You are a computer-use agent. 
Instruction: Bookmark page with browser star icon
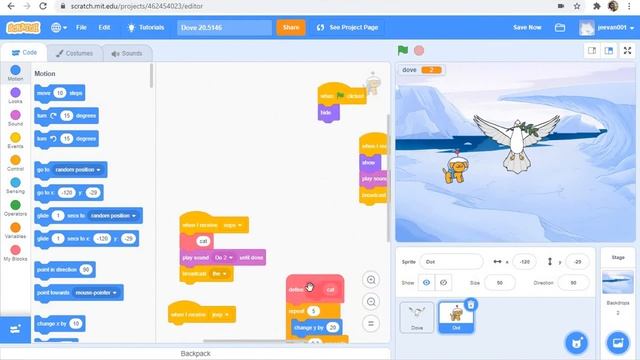577,6
